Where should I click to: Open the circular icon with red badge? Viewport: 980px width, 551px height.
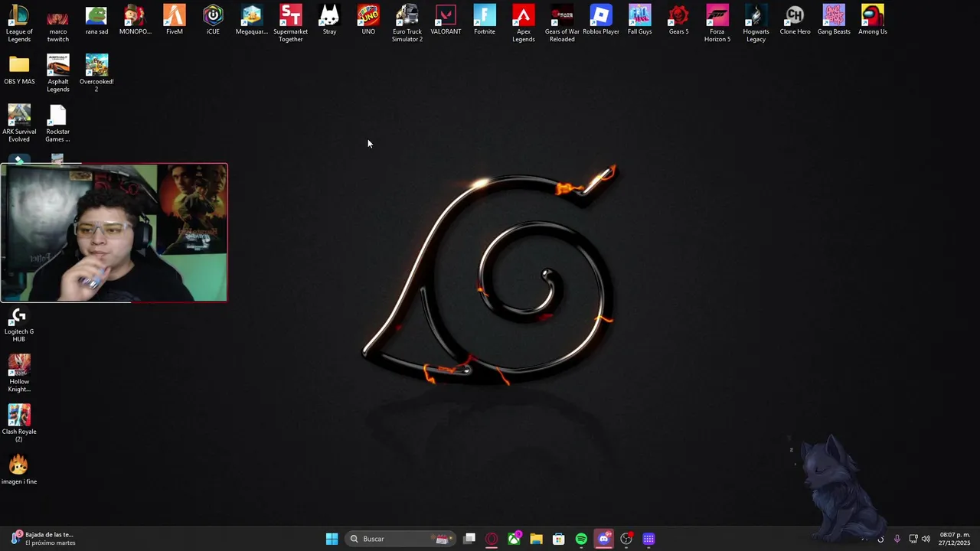pos(626,539)
